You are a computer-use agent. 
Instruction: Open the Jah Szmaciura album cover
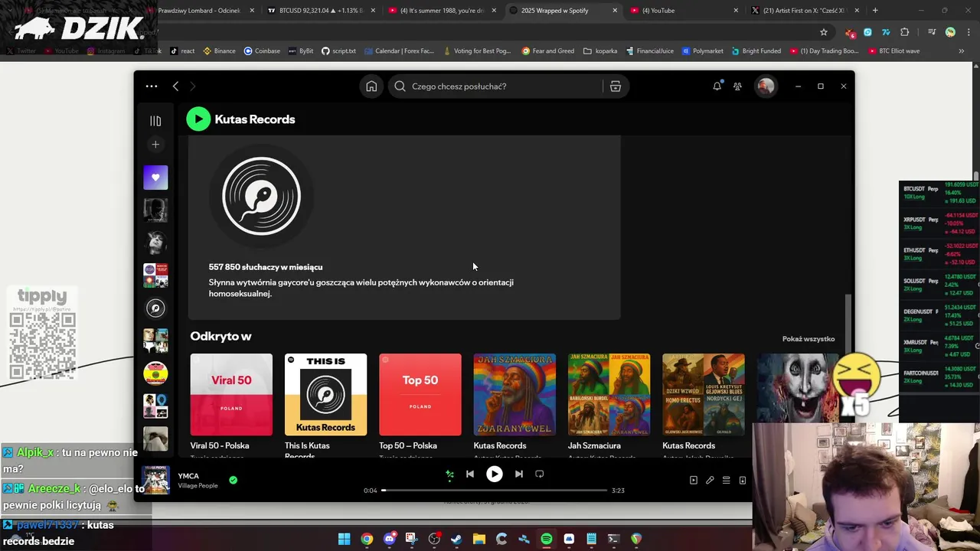click(x=609, y=394)
